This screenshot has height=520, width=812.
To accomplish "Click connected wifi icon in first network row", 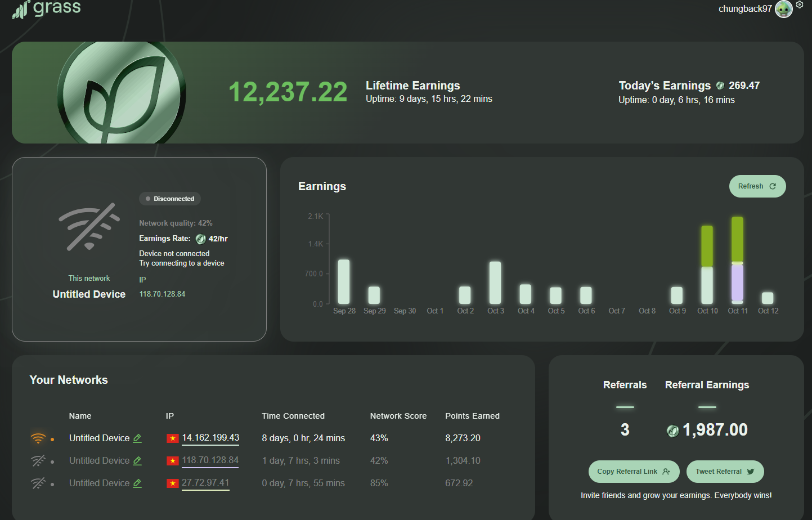I will [38, 438].
